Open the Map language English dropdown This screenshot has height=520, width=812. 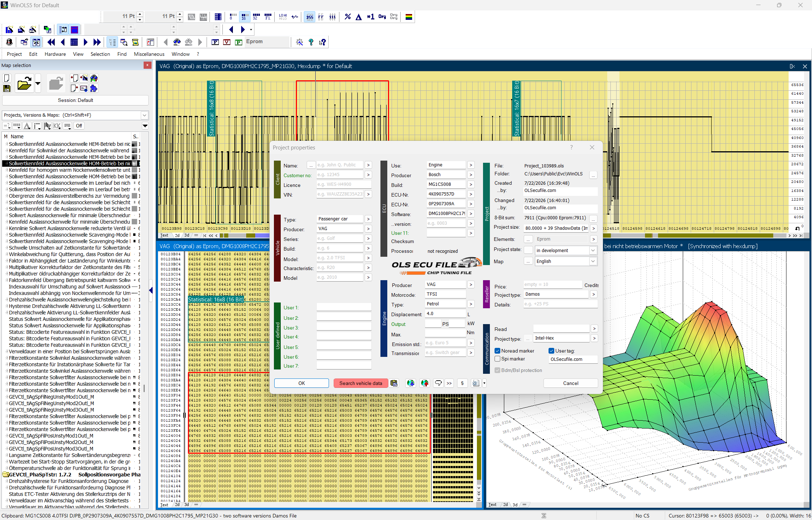(x=593, y=261)
